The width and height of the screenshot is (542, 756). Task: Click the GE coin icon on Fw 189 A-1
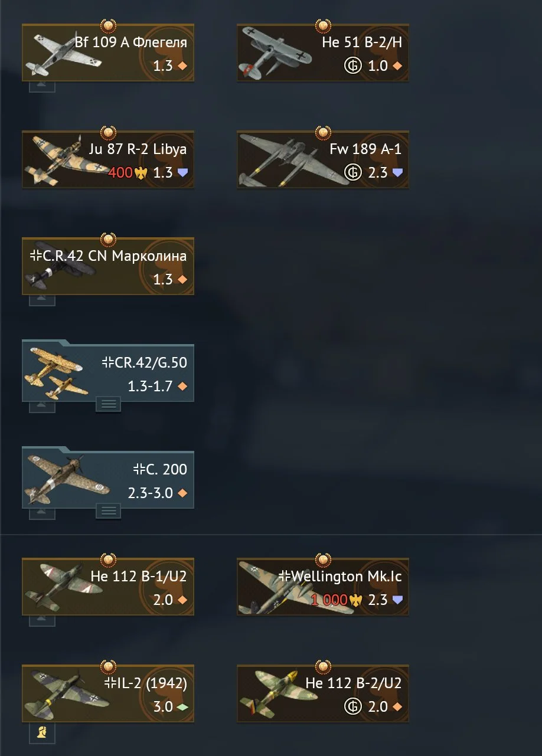tap(352, 172)
